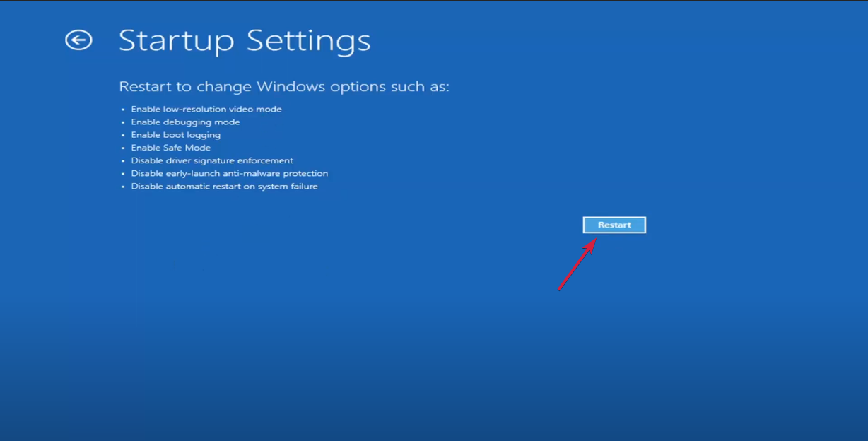Click the Restart button
The height and width of the screenshot is (441, 868).
[x=614, y=225]
